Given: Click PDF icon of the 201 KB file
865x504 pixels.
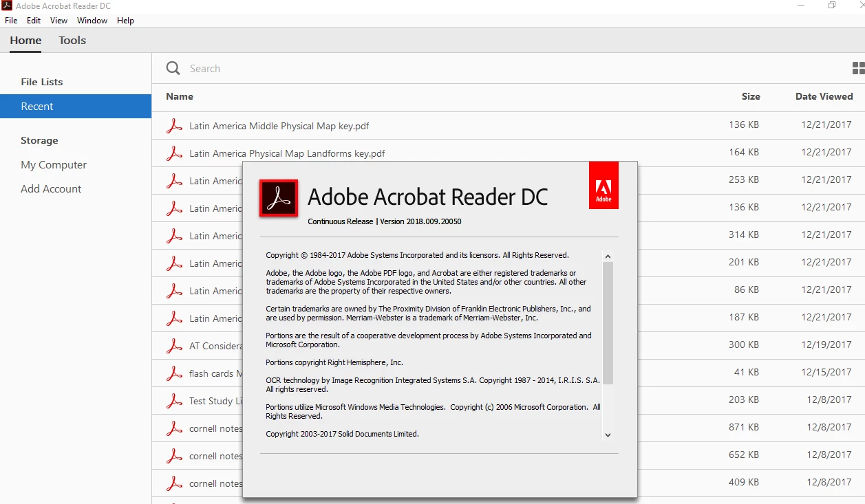Looking at the screenshot, I should click(x=175, y=263).
